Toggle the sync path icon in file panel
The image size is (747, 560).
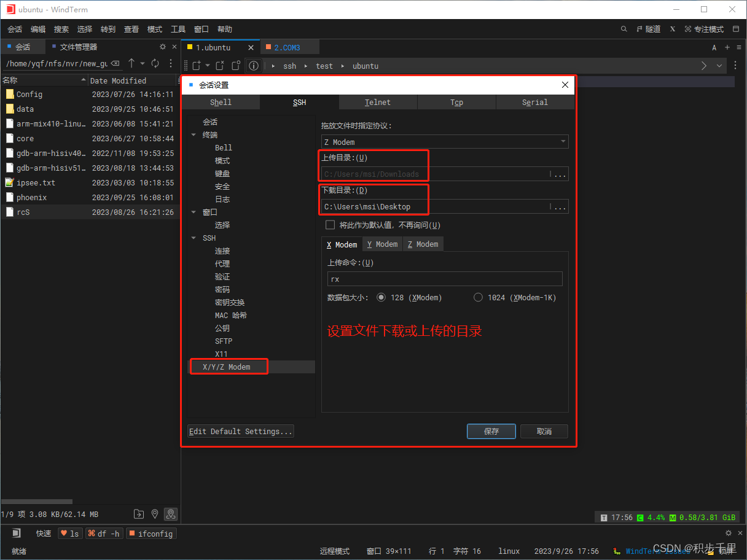pyautogui.click(x=171, y=514)
